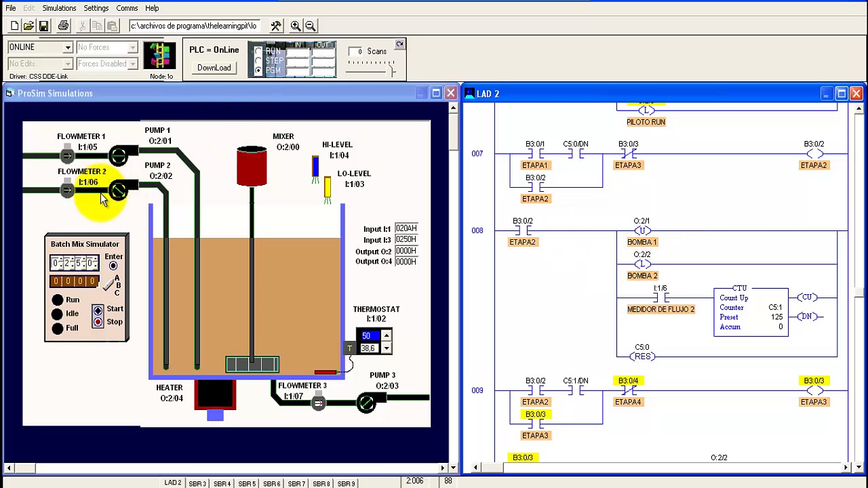Switch to the SBR 3 tab

click(197, 483)
